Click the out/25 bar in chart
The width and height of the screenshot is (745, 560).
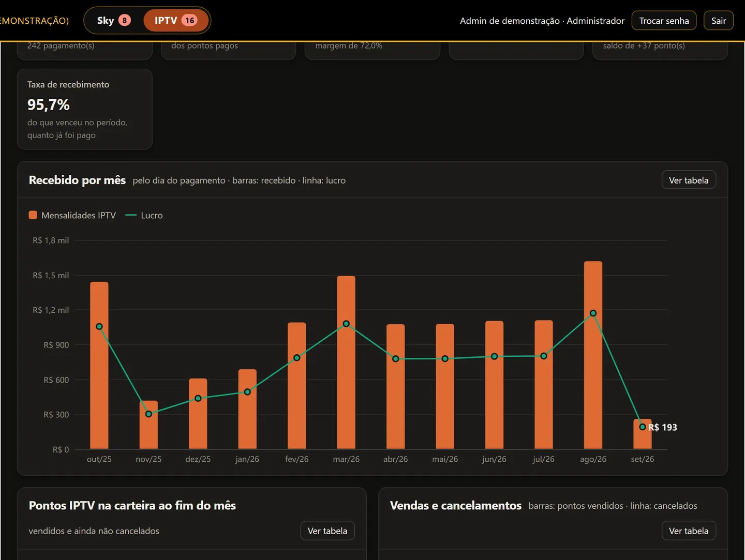(99, 365)
